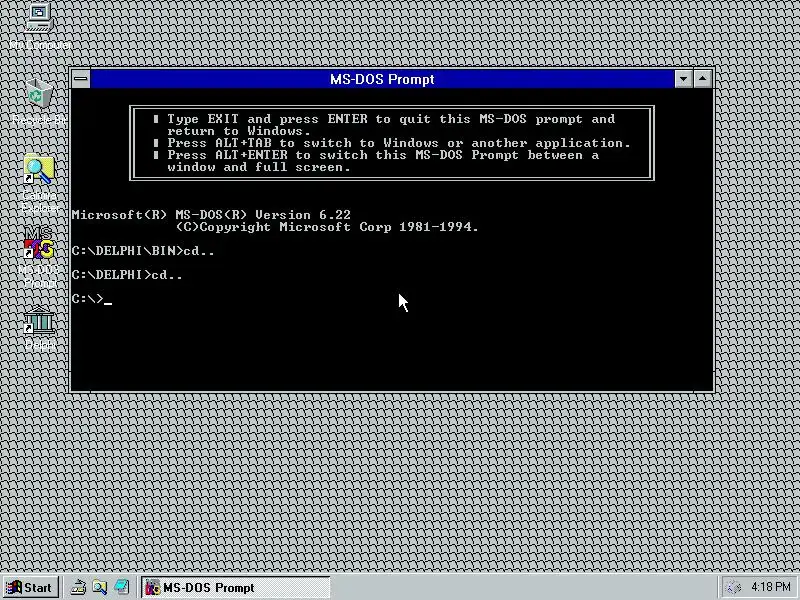Click the first quick-launch icon beside Start

[78, 587]
